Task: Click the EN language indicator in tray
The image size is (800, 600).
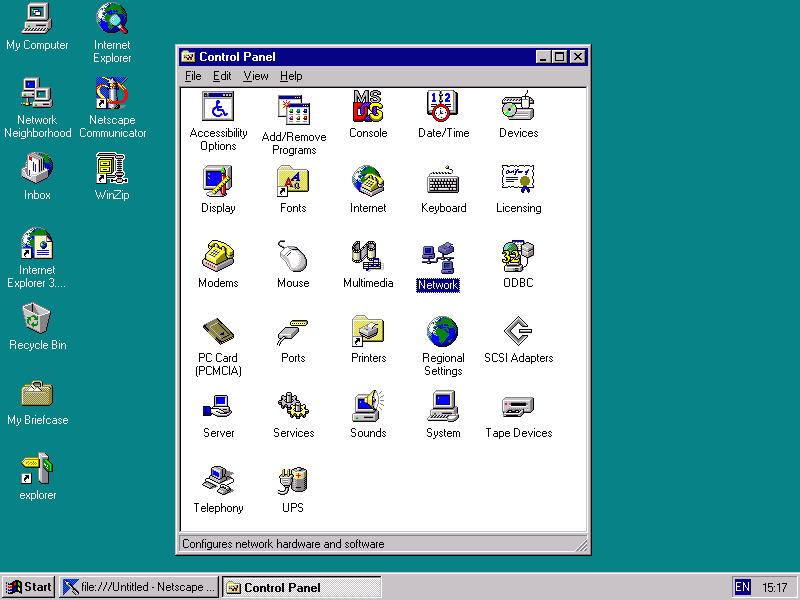Action: point(742,587)
